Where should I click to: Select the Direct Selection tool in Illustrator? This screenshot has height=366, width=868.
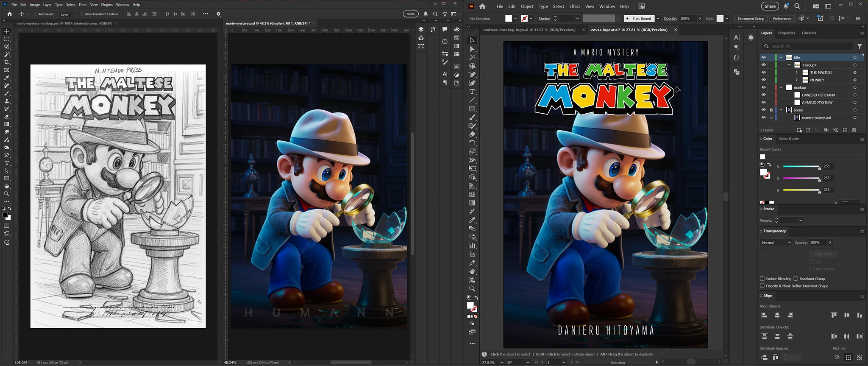click(x=472, y=49)
